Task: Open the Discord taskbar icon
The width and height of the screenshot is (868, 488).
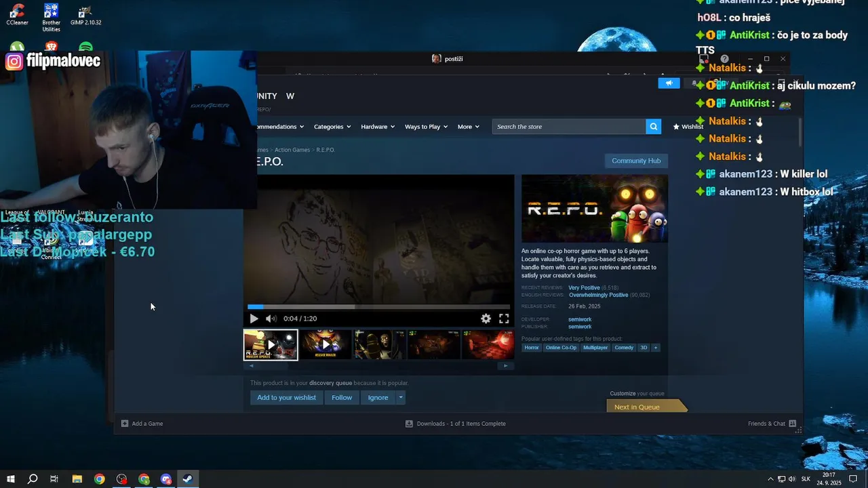Action: [x=166, y=479]
